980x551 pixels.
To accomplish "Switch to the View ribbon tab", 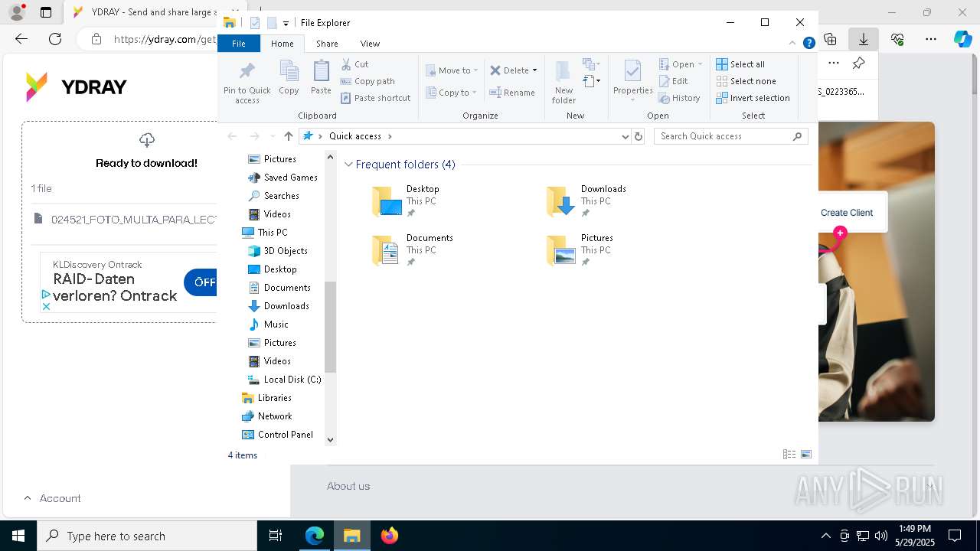I will tap(370, 44).
